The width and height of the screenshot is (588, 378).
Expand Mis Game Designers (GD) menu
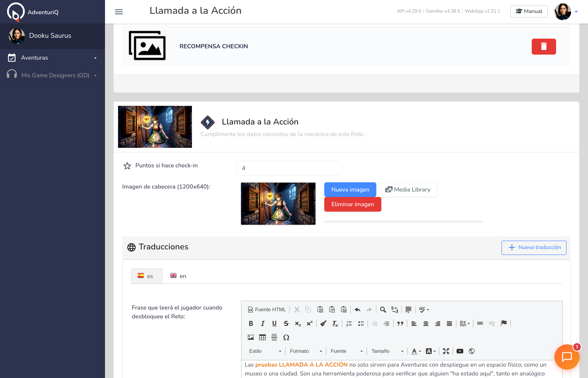[52, 75]
